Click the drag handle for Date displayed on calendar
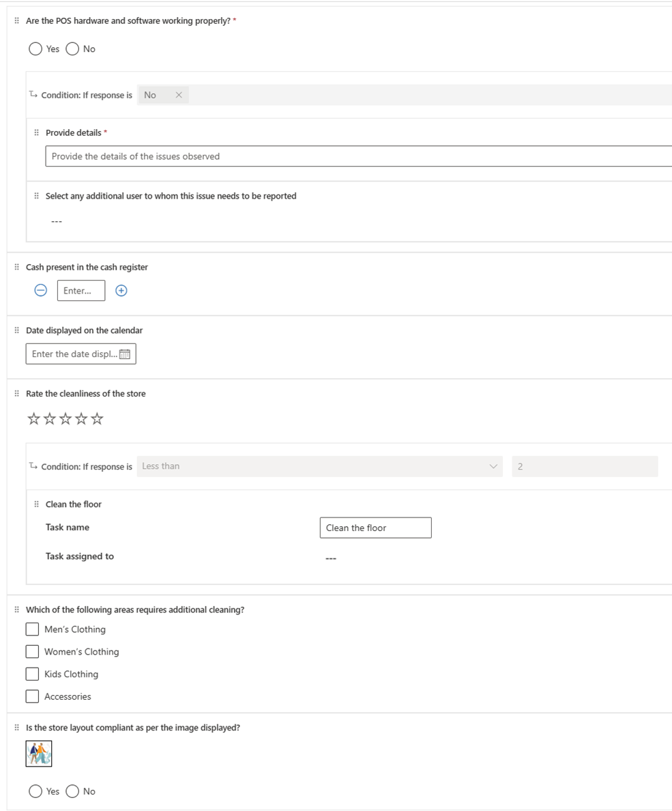 pos(16,330)
